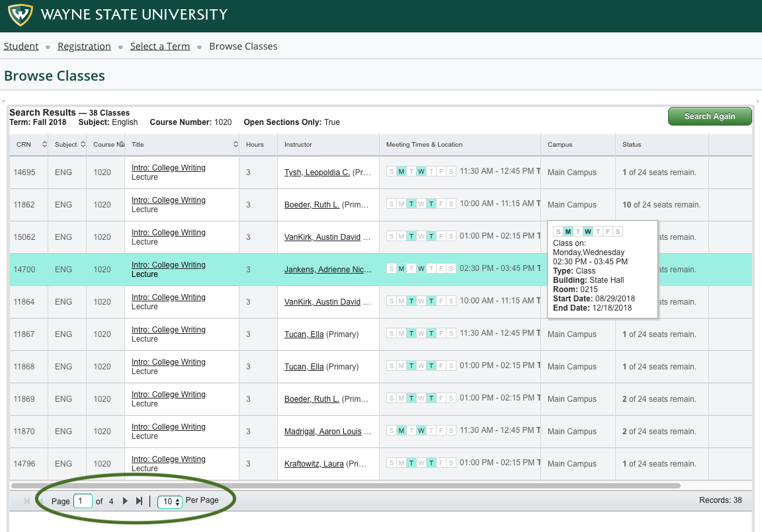The width and height of the screenshot is (762, 532).
Task: View instructor Kraftowitz, Laura
Action: point(314,463)
